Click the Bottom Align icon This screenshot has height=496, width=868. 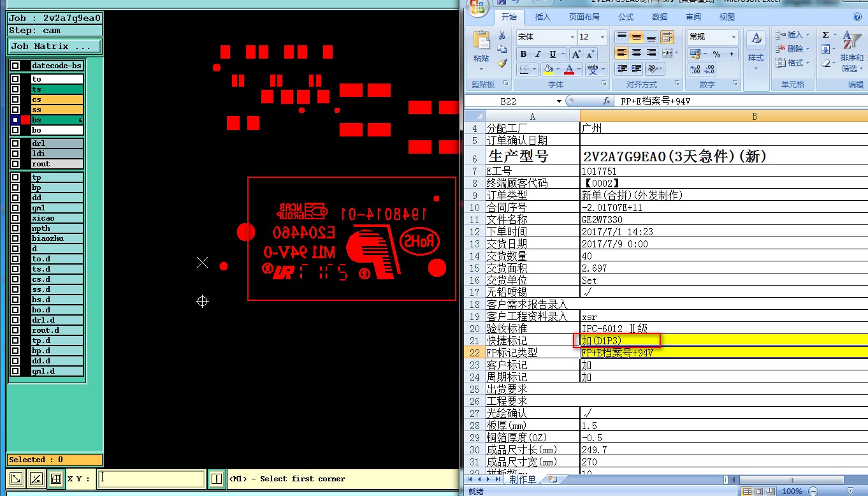point(651,36)
